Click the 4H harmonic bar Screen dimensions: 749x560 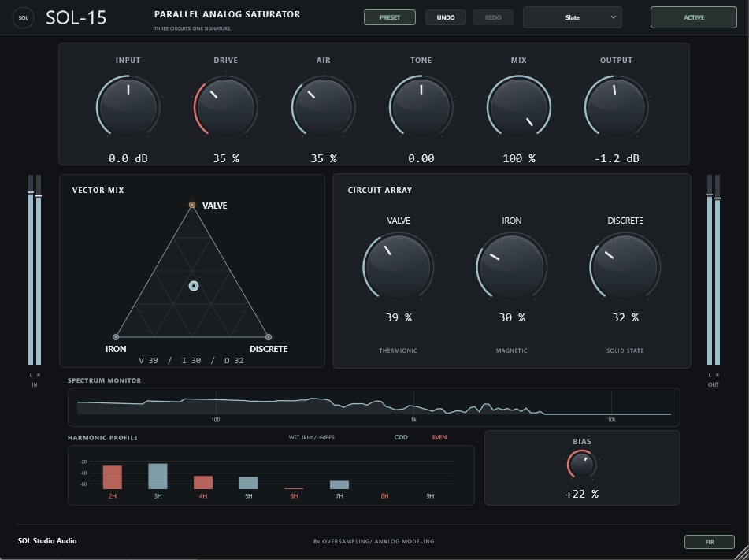(x=203, y=482)
